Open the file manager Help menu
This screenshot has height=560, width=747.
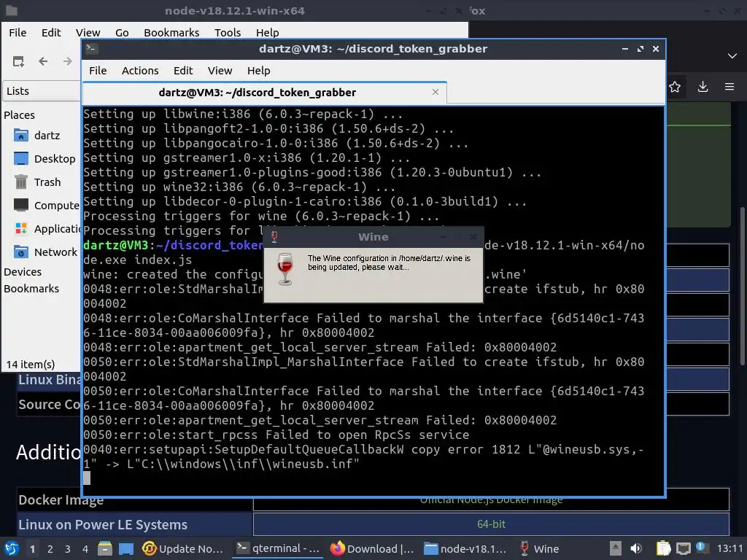pos(267,32)
